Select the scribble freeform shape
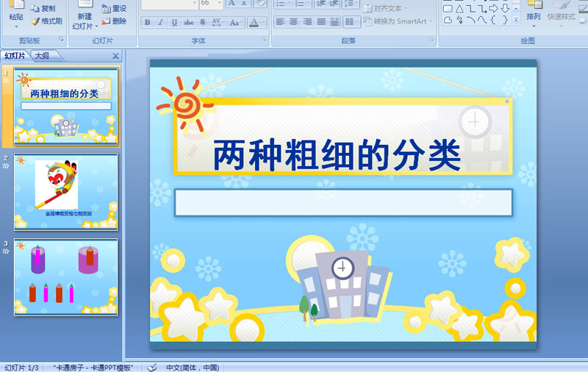This screenshot has width=588, height=372. pyautogui.click(x=459, y=20)
